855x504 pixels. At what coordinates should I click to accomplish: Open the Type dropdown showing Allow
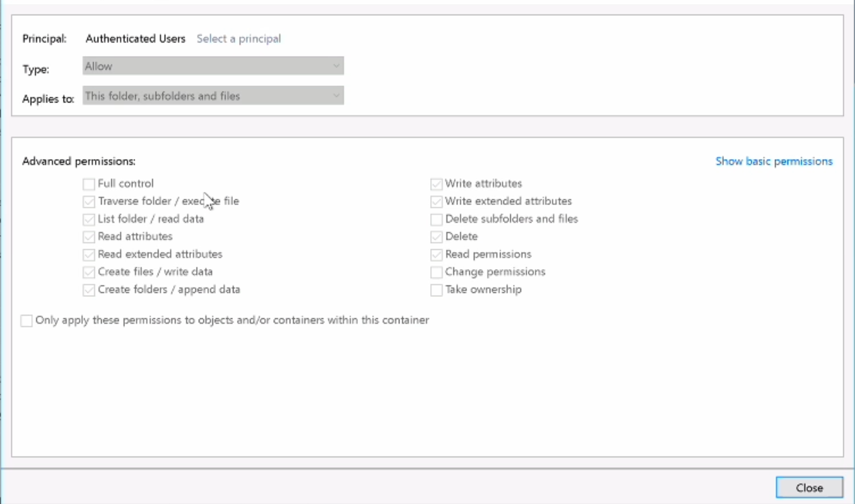(213, 66)
